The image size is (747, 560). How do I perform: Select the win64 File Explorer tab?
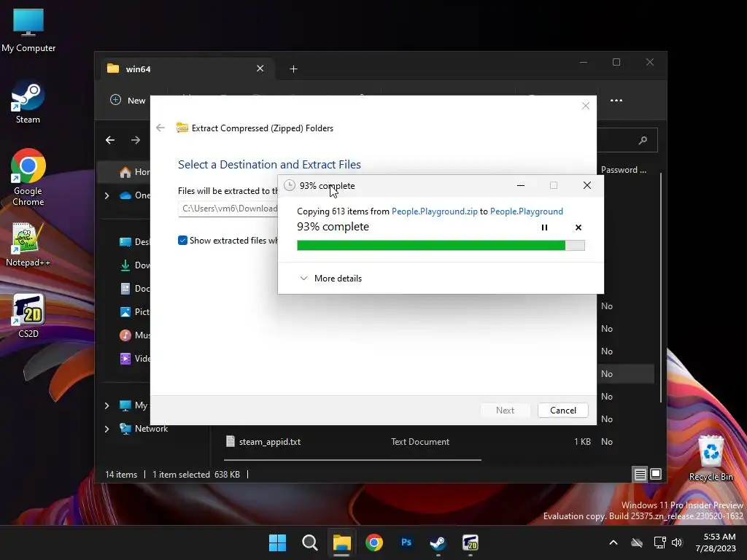pos(187,69)
